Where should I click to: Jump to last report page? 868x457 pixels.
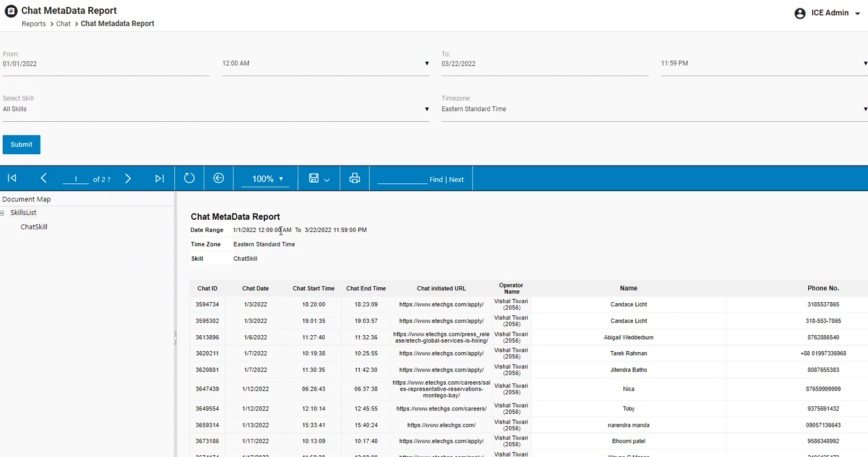pyautogui.click(x=159, y=179)
